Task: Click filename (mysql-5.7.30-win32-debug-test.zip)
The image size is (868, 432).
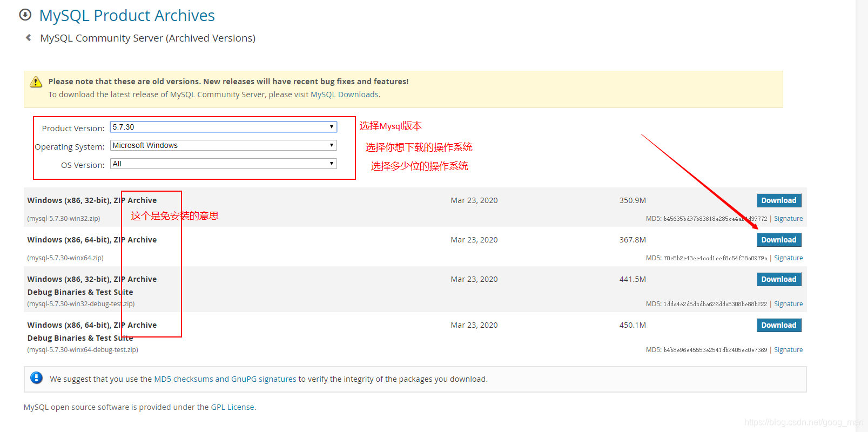Action: click(81, 304)
